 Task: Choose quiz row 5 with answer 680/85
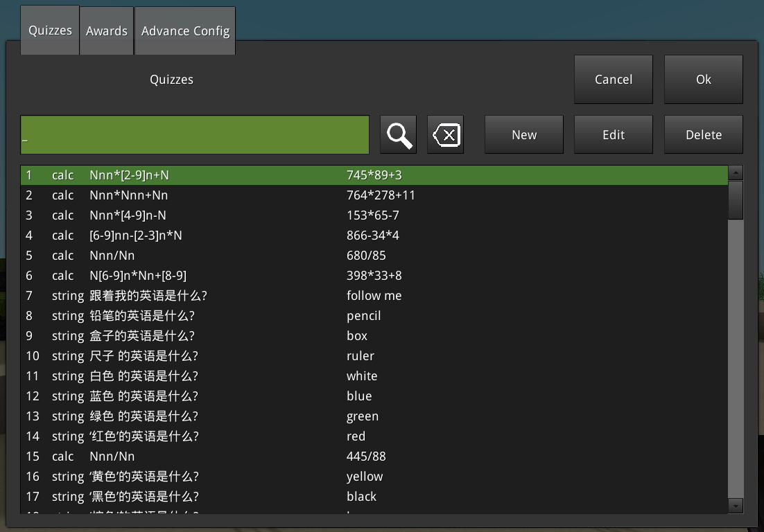374,256
